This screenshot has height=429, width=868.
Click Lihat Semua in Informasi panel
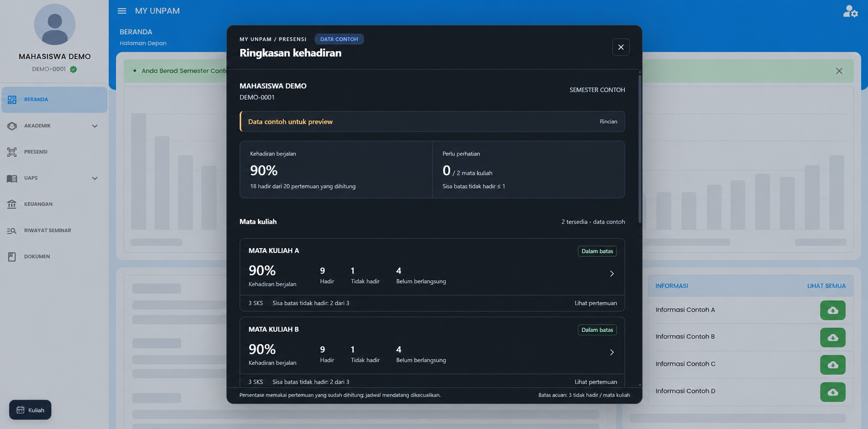click(x=826, y=286)
